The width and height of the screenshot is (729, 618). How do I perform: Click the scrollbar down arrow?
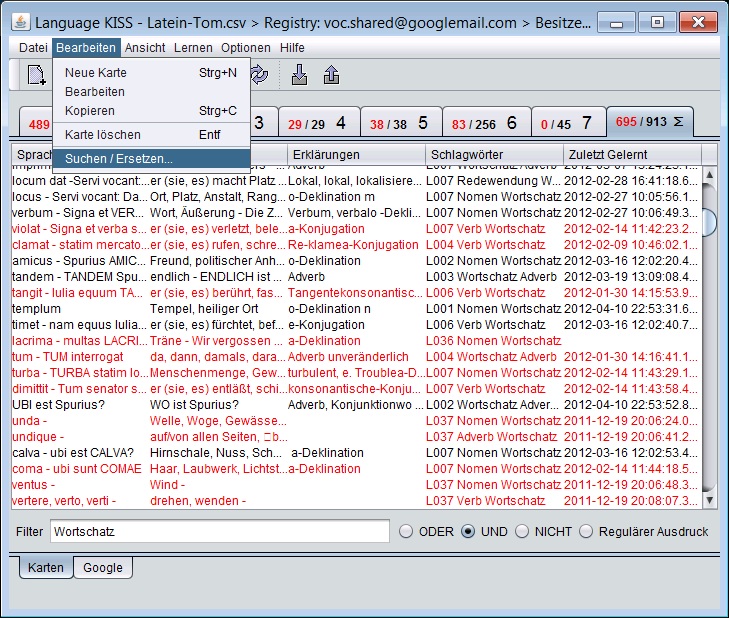(709, 500)
